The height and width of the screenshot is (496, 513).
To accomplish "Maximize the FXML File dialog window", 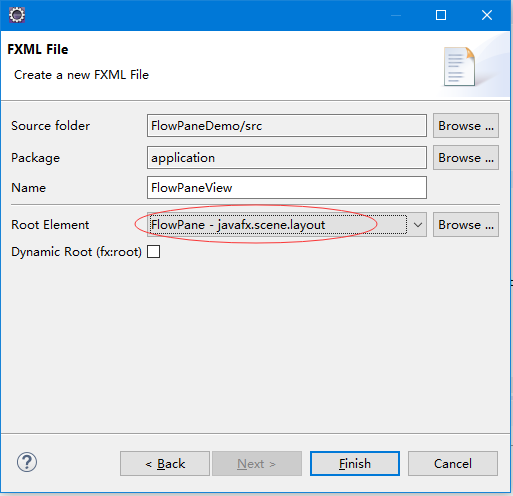I will [x=441, y=15].
